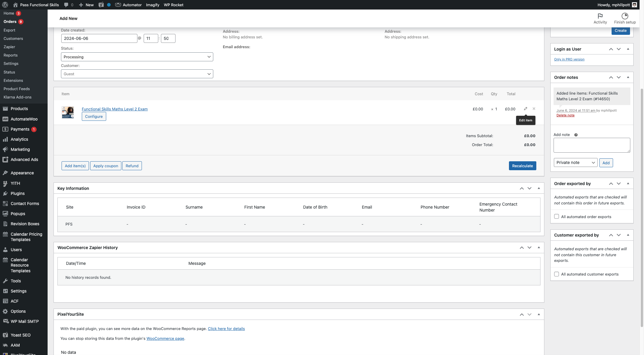This screenshot has width=644, height=355.
Task: Click the Delete note link
Action: [565, 115]
